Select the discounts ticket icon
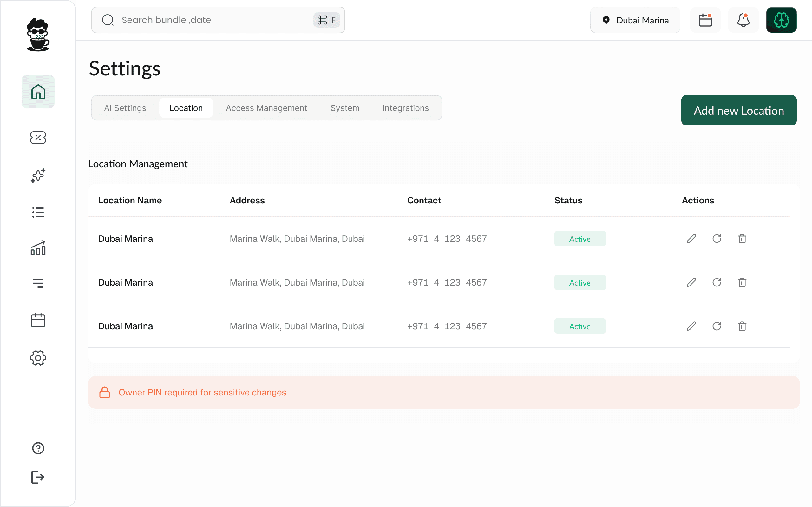This screenshot has height=507, width=812. [x=38, y=138]
